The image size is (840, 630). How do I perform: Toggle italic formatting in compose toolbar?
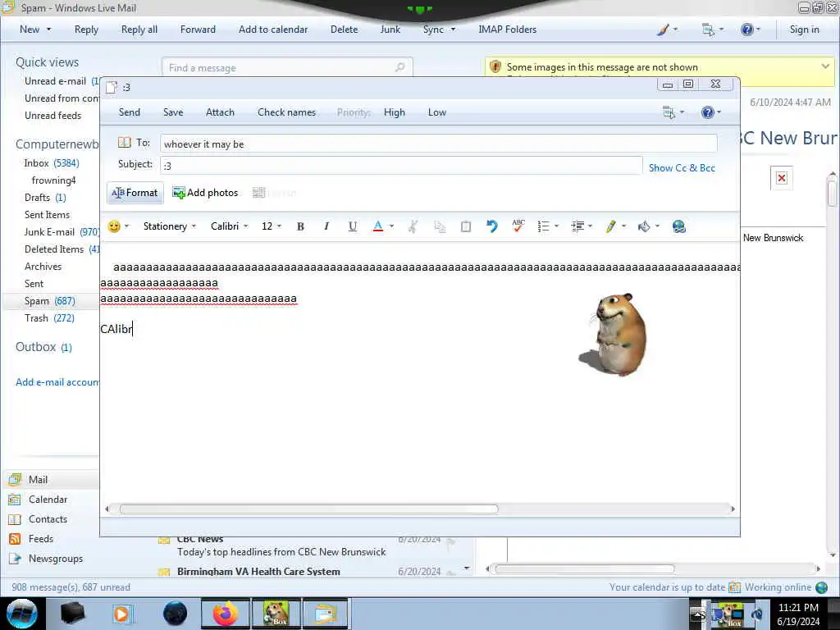click(326, 226)
